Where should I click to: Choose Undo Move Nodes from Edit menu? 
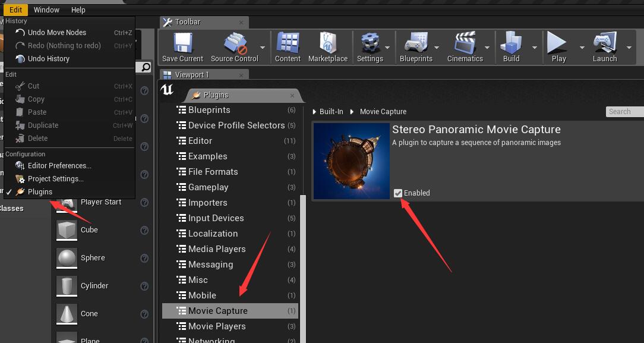point(69,33)
